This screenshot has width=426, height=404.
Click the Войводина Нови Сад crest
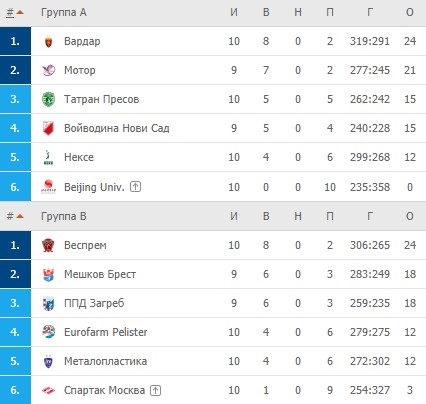click(x=48, y=128)
